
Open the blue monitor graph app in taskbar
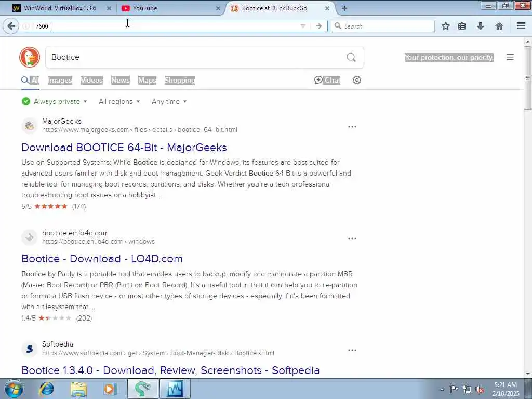coord(175,389)
